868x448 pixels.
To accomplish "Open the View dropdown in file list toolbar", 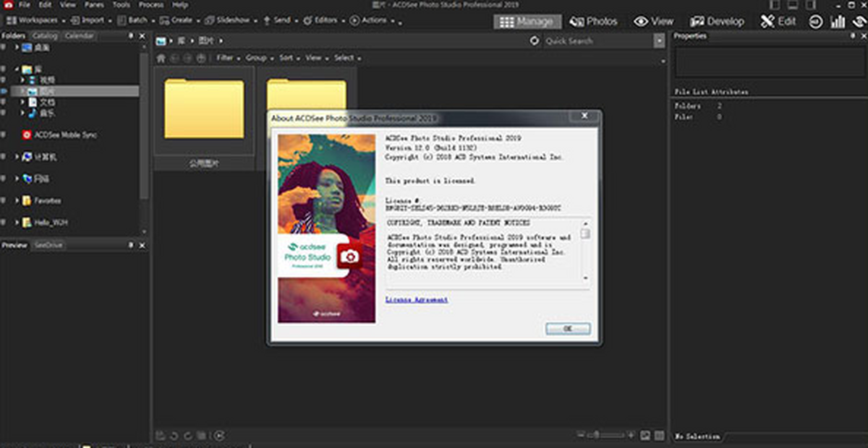I will [x=315, y=58].
